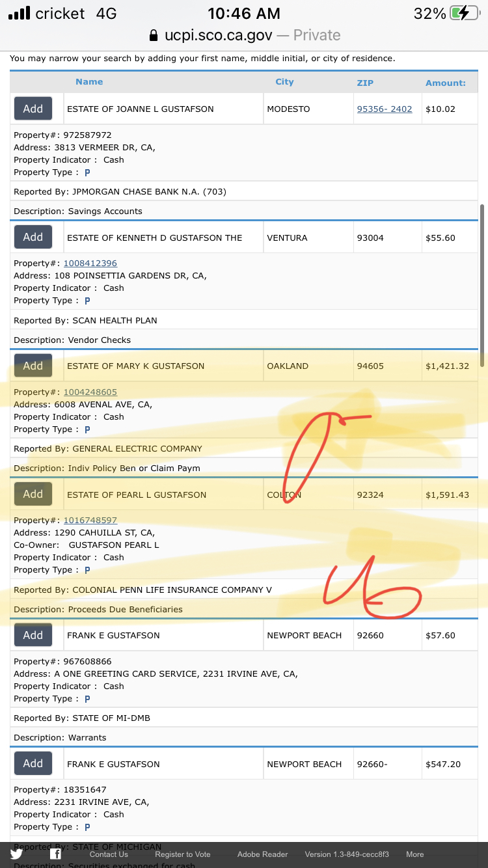Open the Twitter icon in footer
The image size is (488, 868).
16,854
